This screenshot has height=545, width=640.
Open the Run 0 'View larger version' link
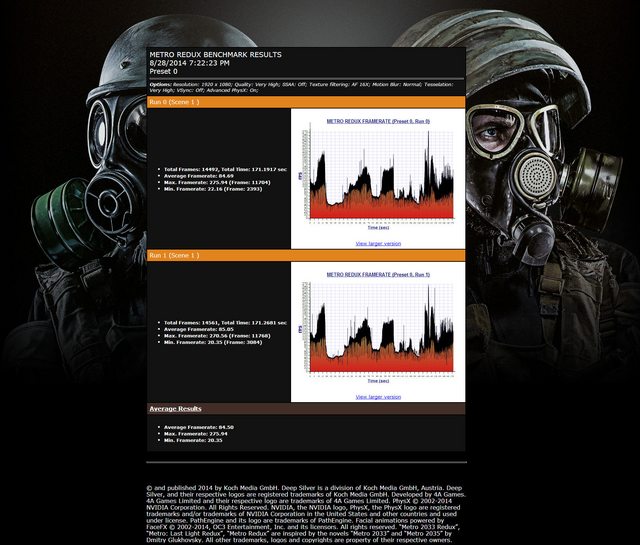coord(378,243)
